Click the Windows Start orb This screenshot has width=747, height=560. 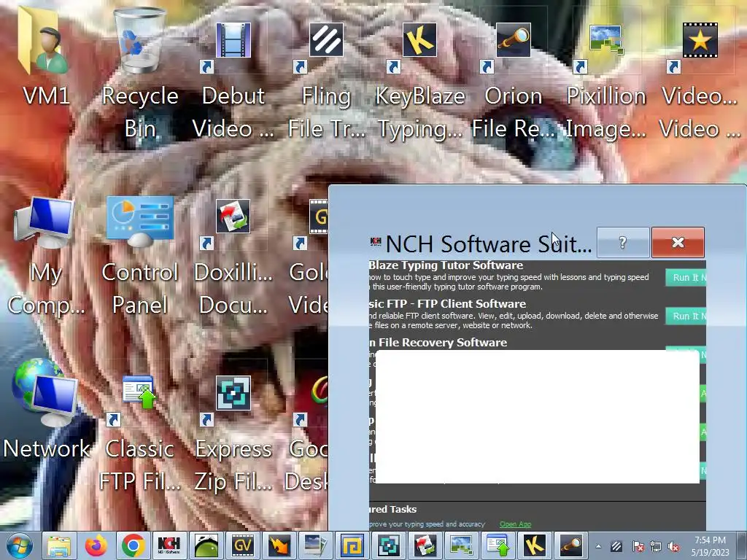point(19,545)
